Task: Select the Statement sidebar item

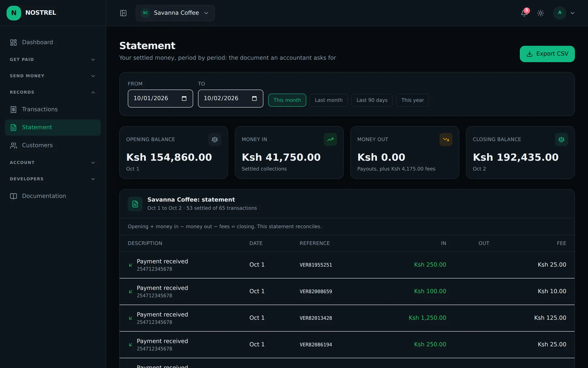Action: [x=53, y=127]
